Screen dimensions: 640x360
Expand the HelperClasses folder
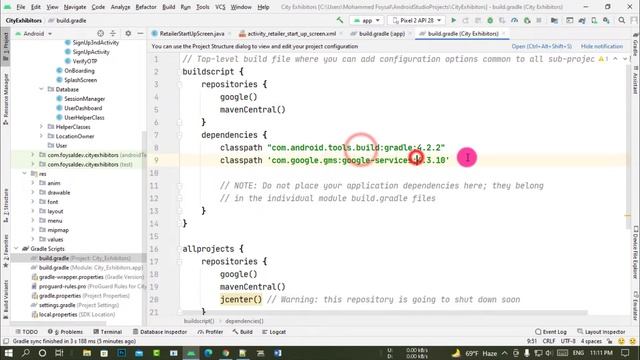[41, 127]
